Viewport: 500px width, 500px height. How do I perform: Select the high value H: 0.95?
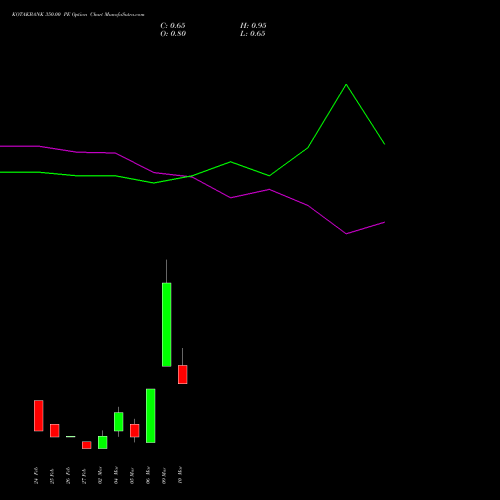pyautogui.click(x=253, y=26)
